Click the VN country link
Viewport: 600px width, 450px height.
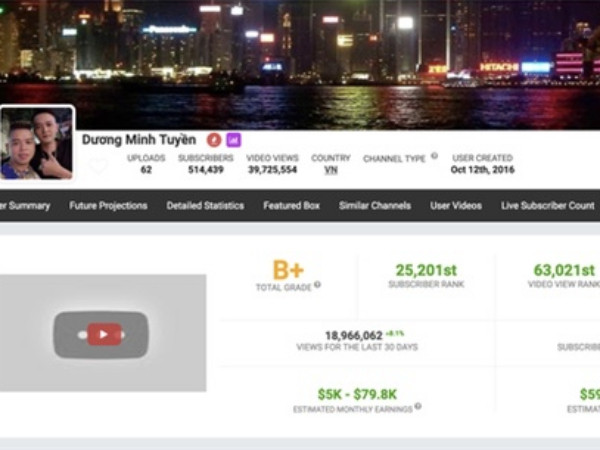tap(331, 170)
